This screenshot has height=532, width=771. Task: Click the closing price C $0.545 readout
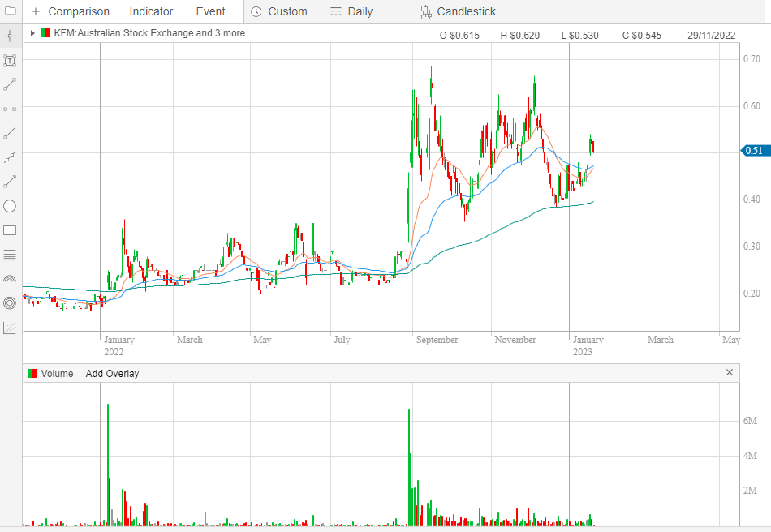(642, 36)
